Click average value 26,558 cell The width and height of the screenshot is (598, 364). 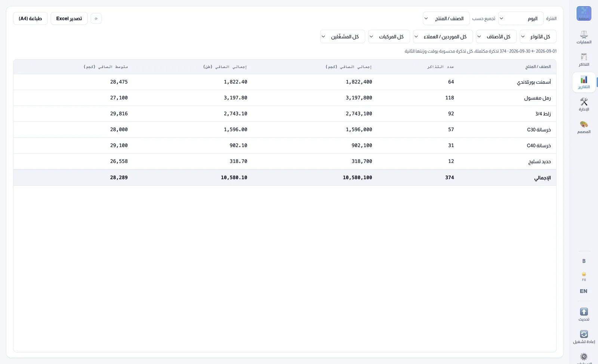click(119, 161)
